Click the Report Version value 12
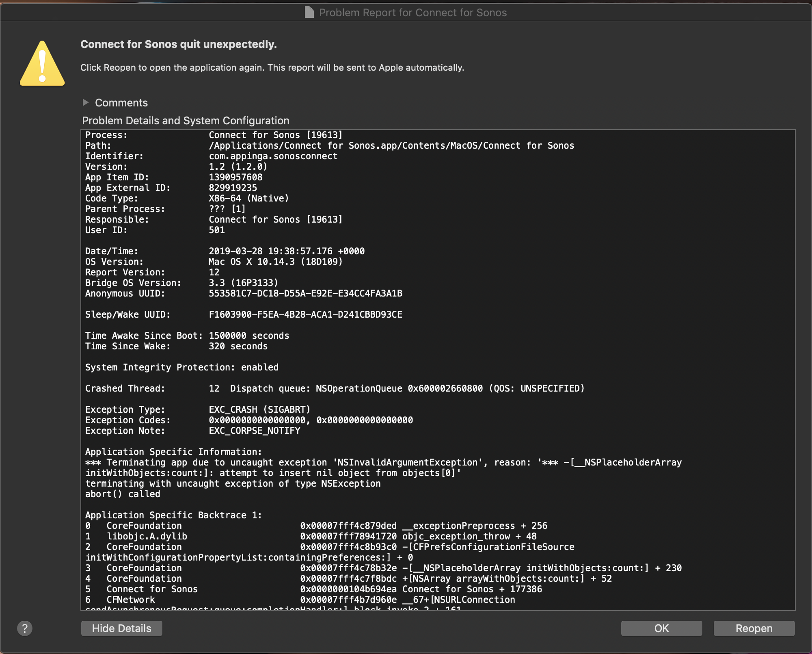Viewport: 812px width, 654px height. pos(214,272)
